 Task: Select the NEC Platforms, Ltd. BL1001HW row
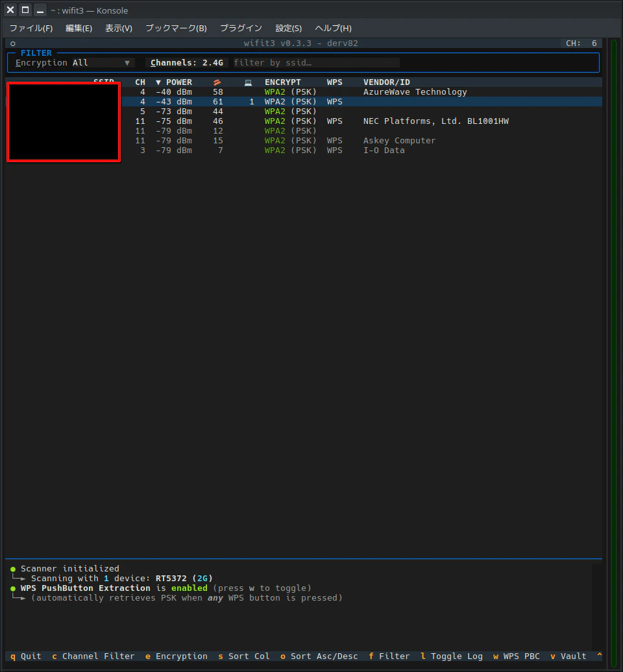pyautogui.click(x=304, y=121)
